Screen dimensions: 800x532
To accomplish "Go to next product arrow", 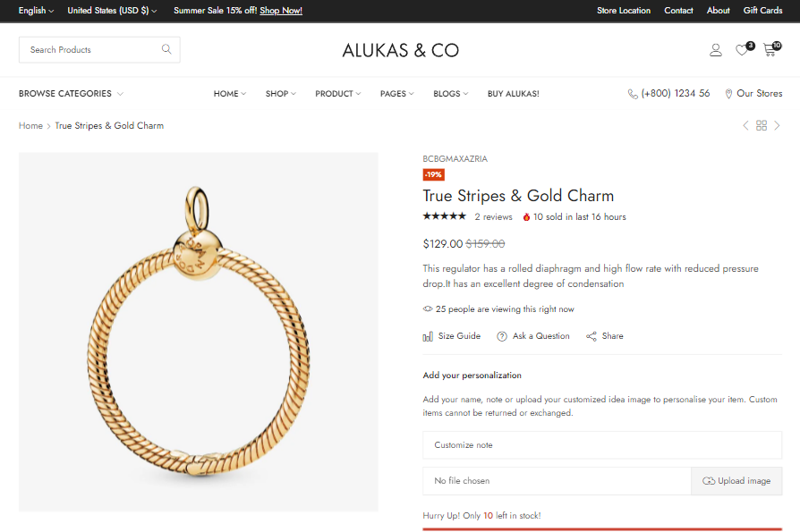I will pos(777,126).
